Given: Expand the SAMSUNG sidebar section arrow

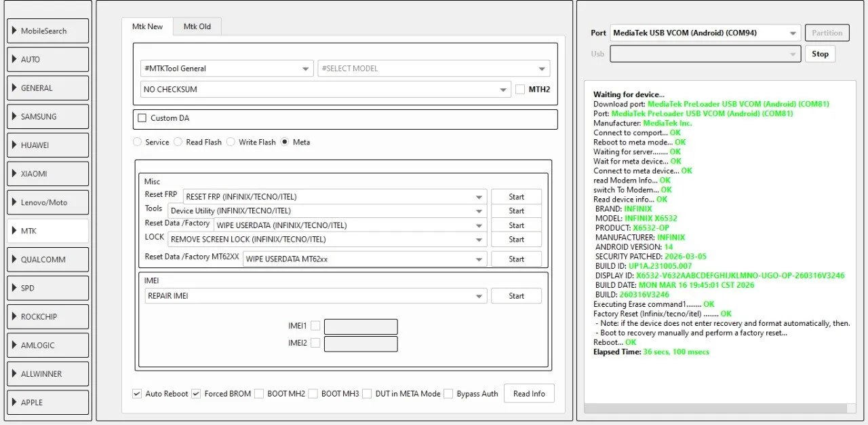Looking at the screenshot, I should point(14,117).
